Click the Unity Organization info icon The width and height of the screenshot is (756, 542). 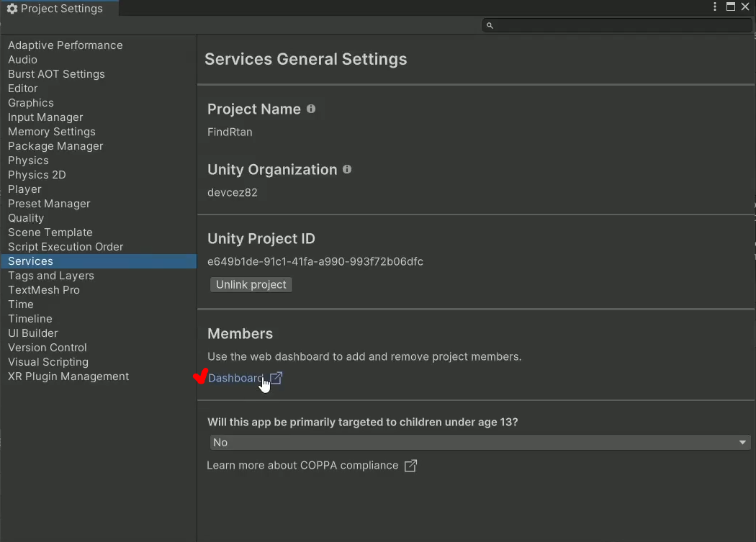tap(347, 169)
